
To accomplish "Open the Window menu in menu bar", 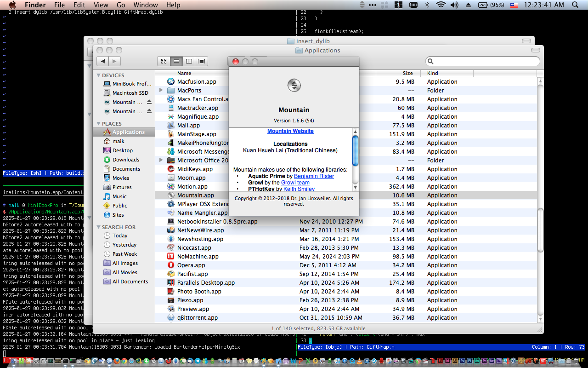I will [x=146, y=5].
